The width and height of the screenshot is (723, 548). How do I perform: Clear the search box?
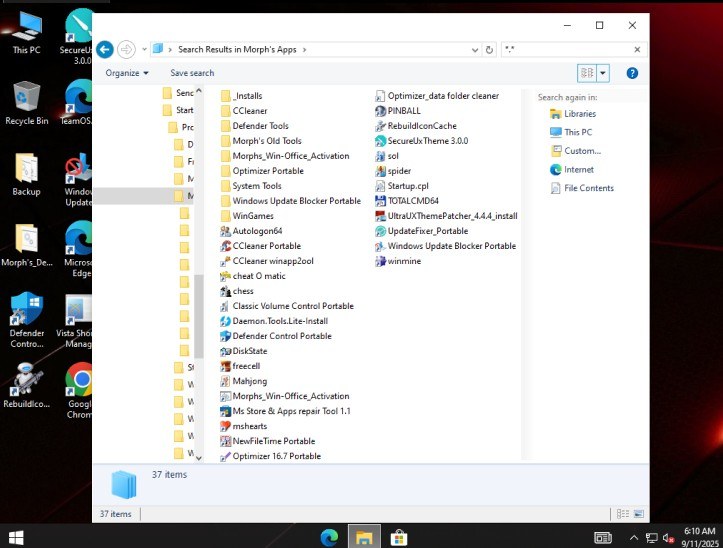coord(637,49)
